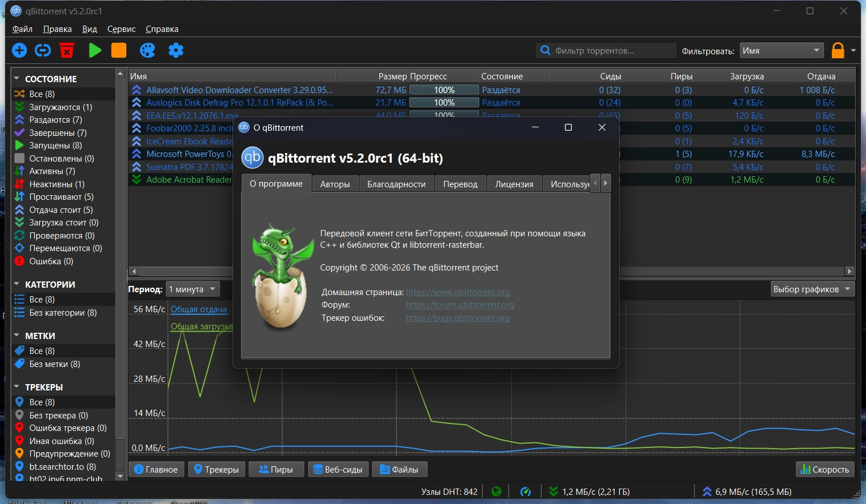The height and width of the screenshot is (504, 866).
Task: Click the Веб-сиды button in bottom panel
Action: (338, 469)
